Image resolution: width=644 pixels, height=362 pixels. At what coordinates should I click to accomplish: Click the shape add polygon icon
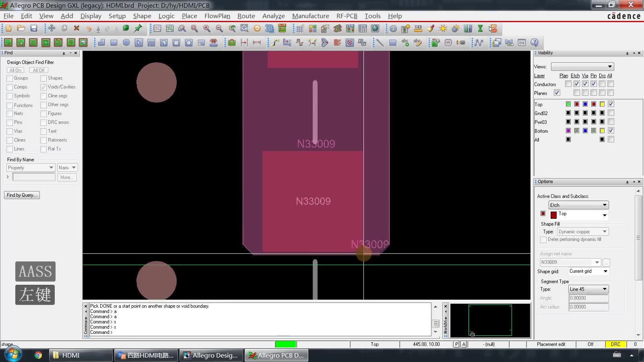101,43
